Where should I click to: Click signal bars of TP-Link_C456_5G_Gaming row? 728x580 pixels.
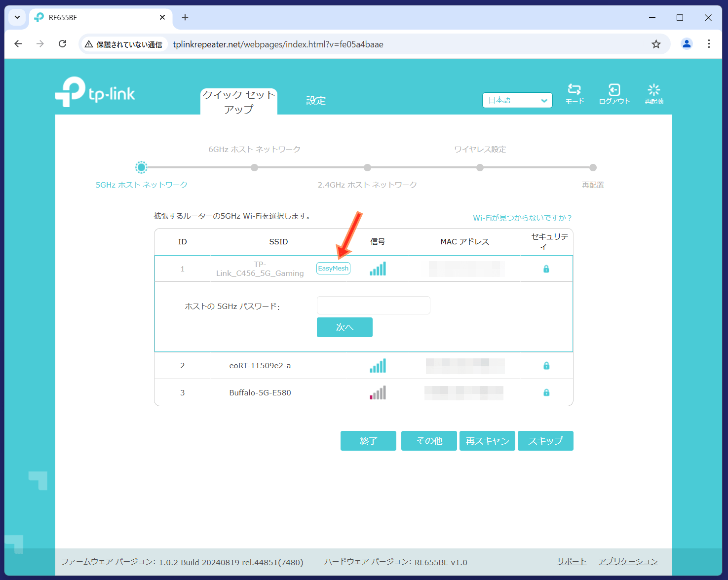(x=378, y=269)
